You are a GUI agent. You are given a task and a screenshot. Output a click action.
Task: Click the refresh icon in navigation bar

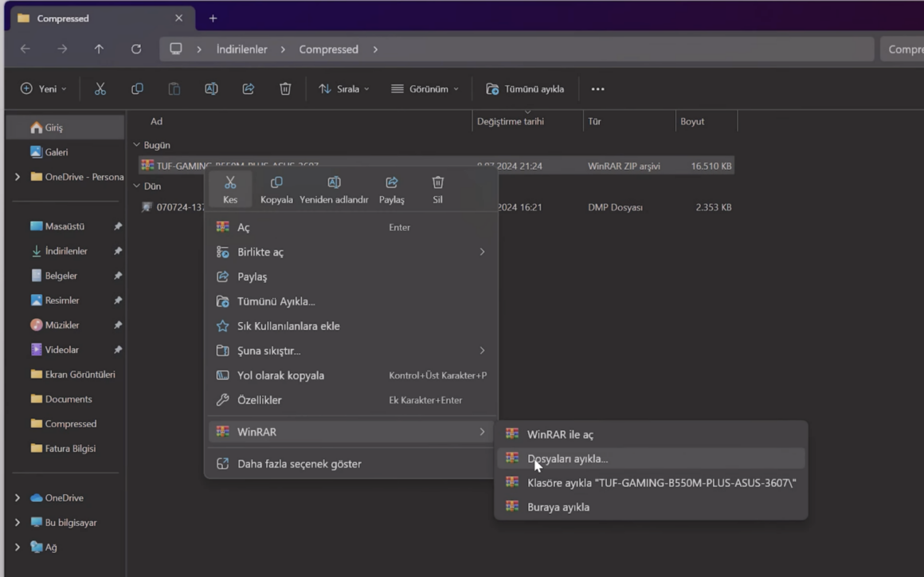point(136,49)
